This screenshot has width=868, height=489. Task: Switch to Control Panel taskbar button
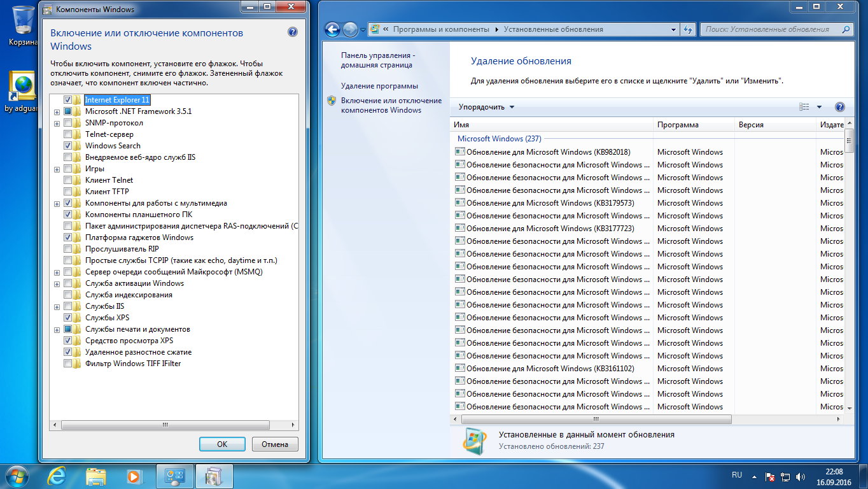coord(175,476)
